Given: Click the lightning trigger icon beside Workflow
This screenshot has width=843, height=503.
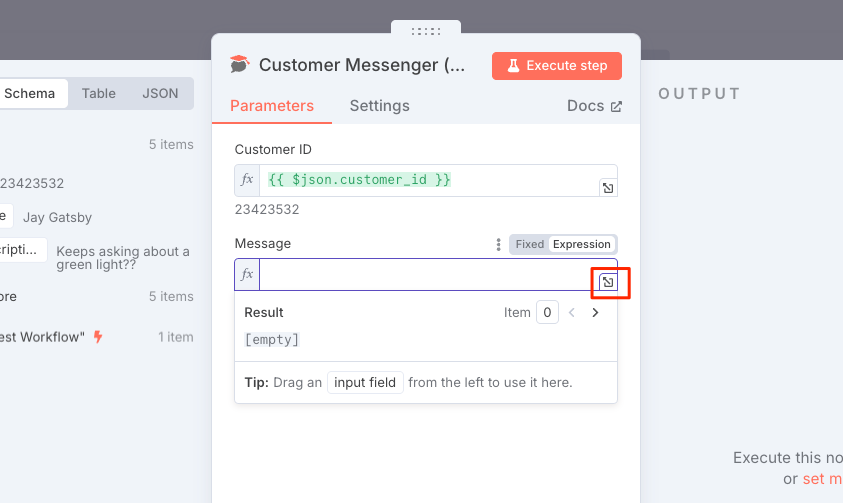Looking at the screenshot, I should coord(98,337).
